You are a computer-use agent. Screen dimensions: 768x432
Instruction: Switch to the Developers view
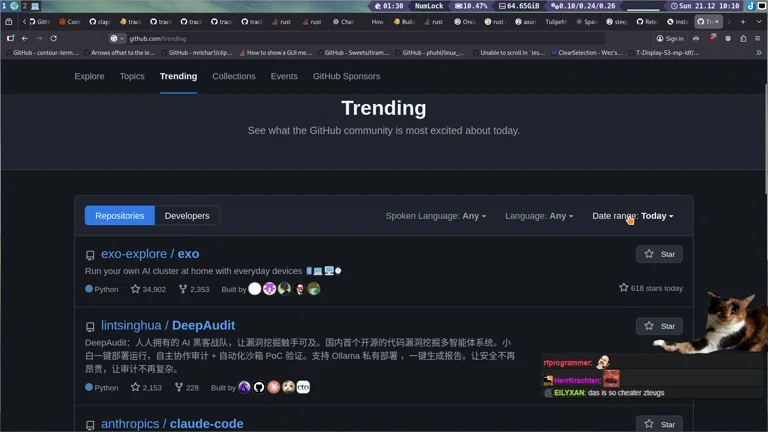click(187, 216)
